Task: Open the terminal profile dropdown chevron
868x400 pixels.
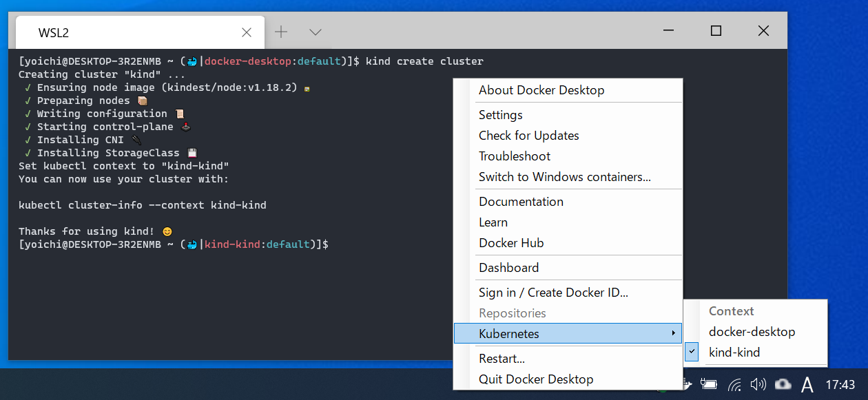Action: 316,32
